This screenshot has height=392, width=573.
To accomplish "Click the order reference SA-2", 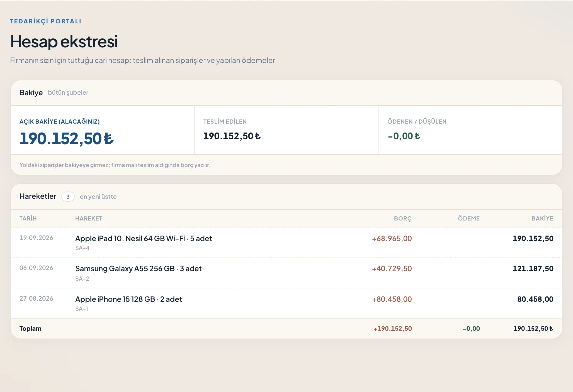I will (x=82, y=279).
